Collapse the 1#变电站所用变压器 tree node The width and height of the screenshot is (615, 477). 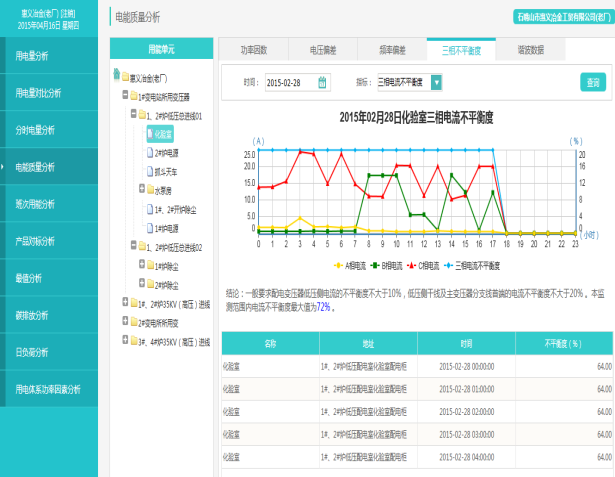pyautogui.click(x=123, y=95)
